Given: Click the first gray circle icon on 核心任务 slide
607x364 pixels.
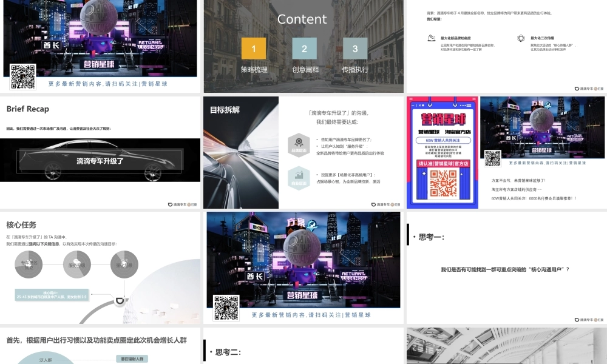Looking at the screenshot, I should click(x=29, y=264).
